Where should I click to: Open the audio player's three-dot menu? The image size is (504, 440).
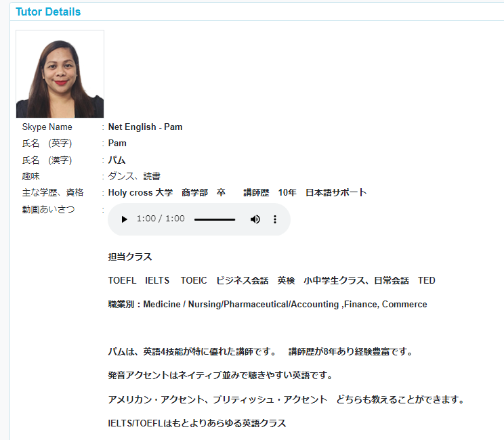pyautogui.click(x=275, y=219)
